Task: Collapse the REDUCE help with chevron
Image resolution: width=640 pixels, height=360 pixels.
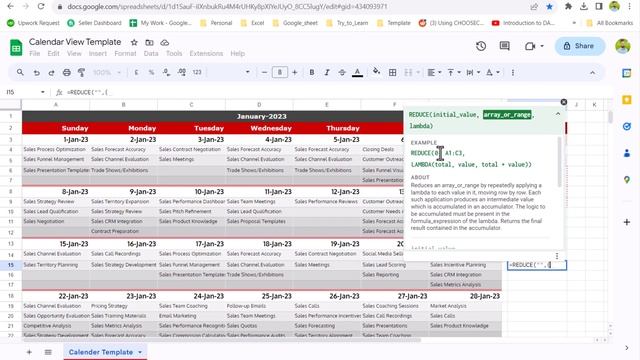Action: coord(558,114)
